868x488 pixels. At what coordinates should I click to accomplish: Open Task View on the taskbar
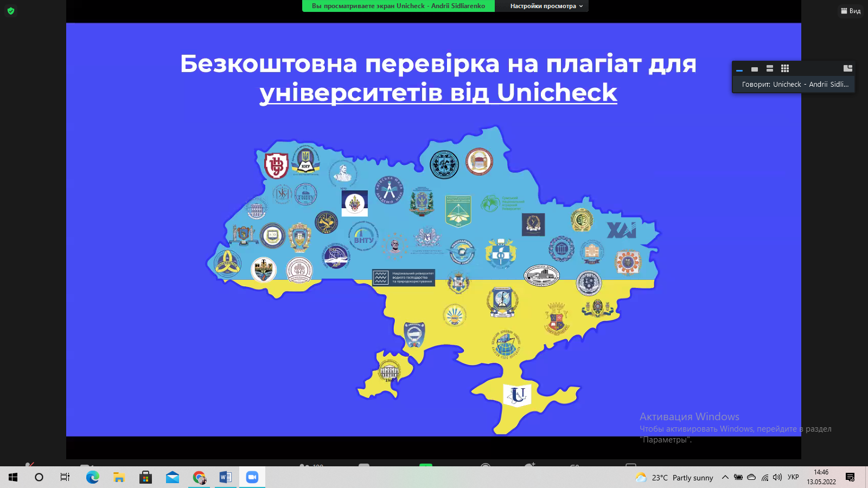click(x=65, y=477)
